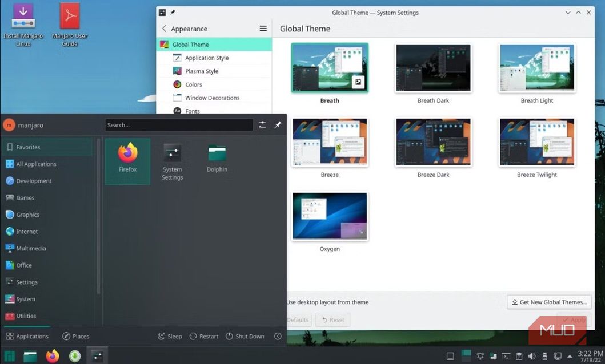Viewport: 605px width, 364px height.
Task: Open the Dolphin file manager from taskbar
Action: click(30, 355)
